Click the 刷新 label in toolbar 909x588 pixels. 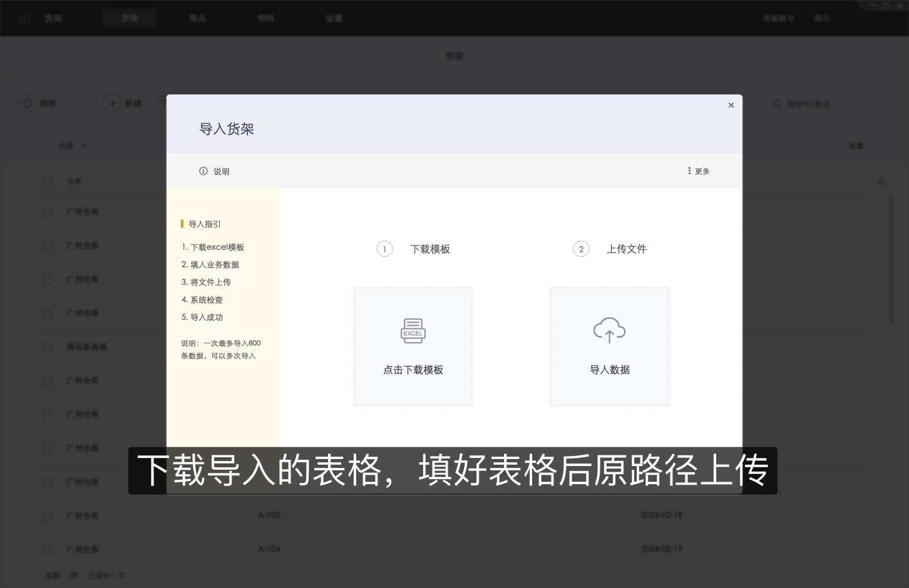click(x=48, y=103)
